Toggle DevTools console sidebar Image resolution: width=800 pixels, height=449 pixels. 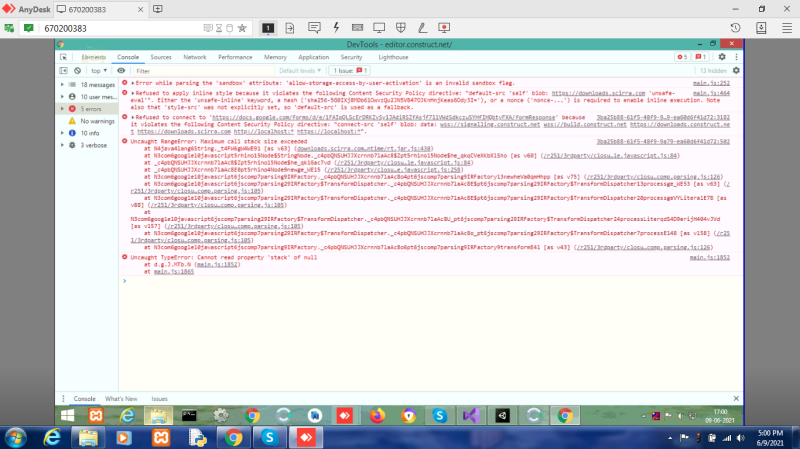click(x=63, y=70)
